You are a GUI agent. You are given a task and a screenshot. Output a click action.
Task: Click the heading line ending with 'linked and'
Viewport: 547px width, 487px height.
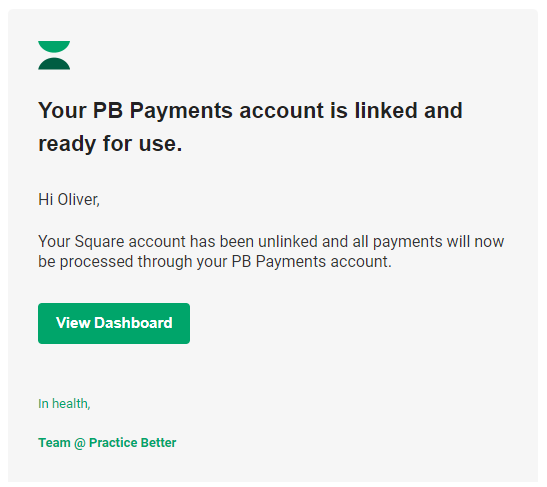click(x=250, y=110)
